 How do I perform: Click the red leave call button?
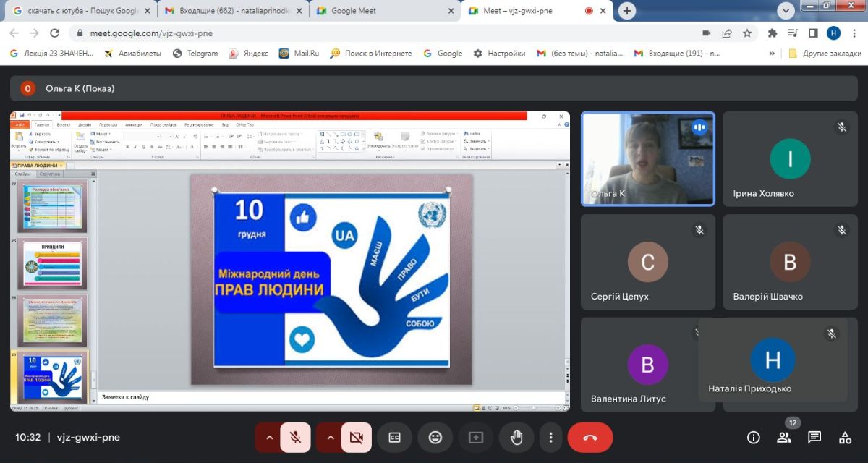pos(590,437)
